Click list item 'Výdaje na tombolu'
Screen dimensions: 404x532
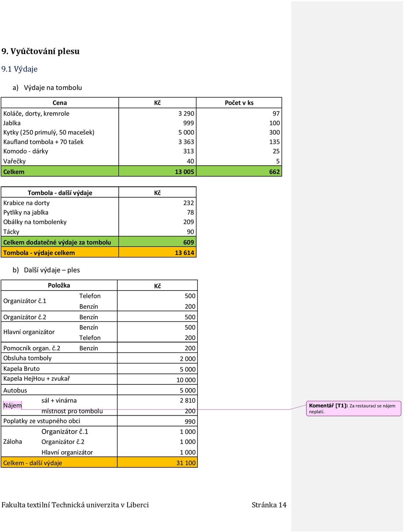pyautogui.click(x=53, y=87)
